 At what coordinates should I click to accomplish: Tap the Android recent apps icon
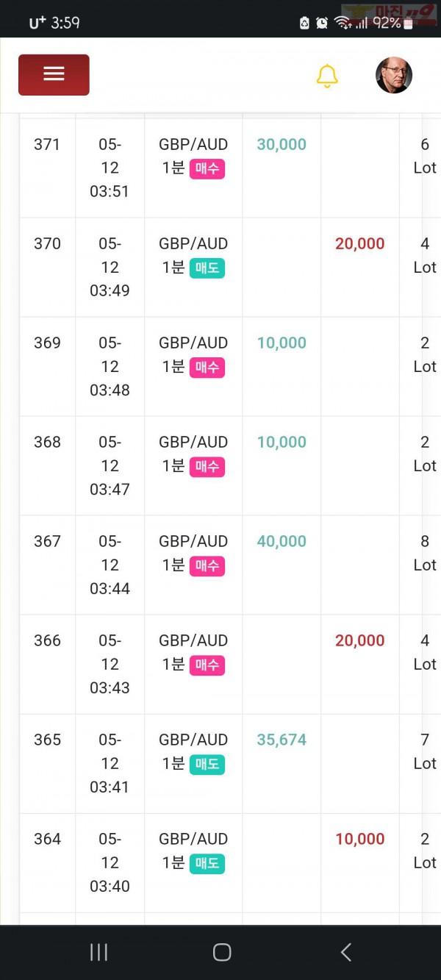click(98, 952)
